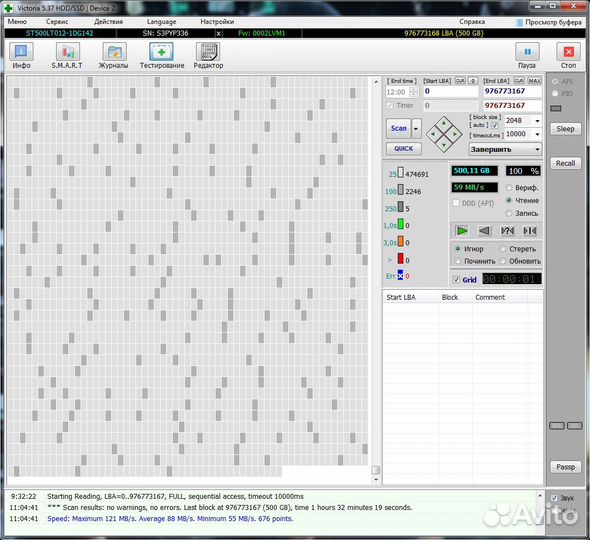Screen dimensions: 590x540
Task: Select the Тестирование test icon
Action: coord(161,52)
